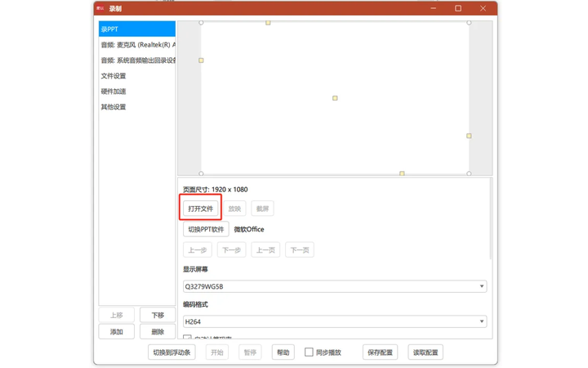Click the 切换PPT软件 button
The width and height of the screenshot is (588, 368).
point(206,229)
